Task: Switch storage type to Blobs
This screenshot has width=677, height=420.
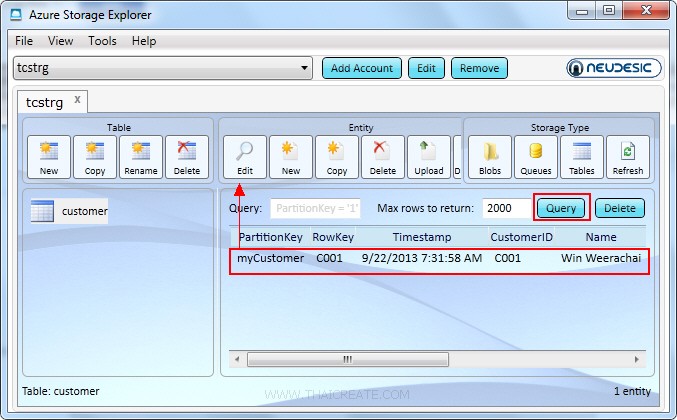Action: point(490,157)
